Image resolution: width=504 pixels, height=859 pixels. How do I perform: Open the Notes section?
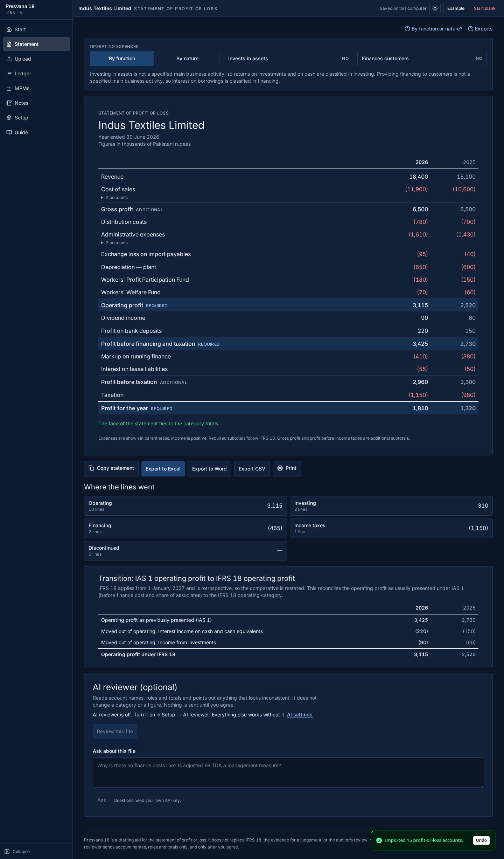pyautogui.click(x=36, y=103)
